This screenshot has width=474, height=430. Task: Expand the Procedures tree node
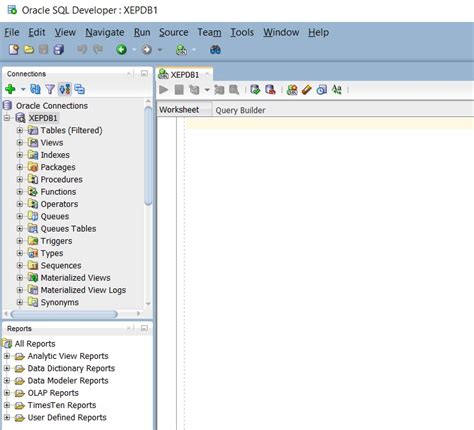tap(20, 179)
